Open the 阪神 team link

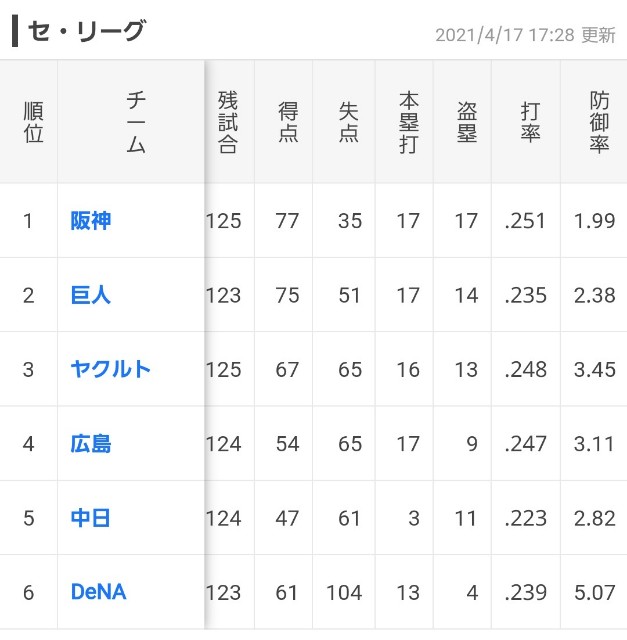pos(91,221)
